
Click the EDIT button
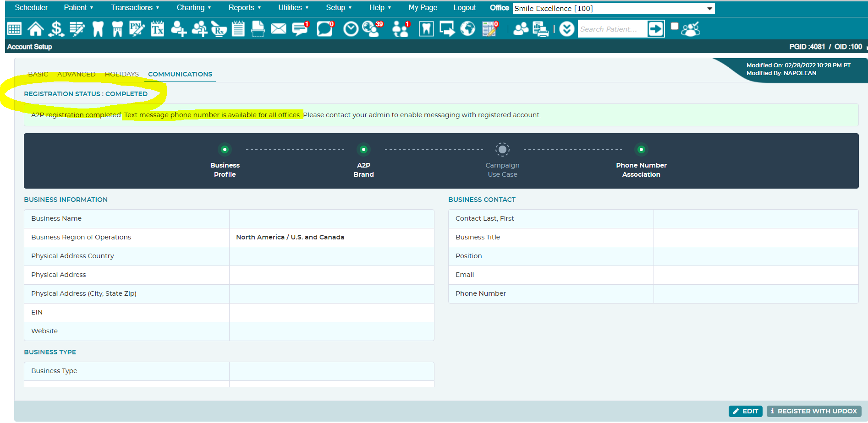(745, 411)
